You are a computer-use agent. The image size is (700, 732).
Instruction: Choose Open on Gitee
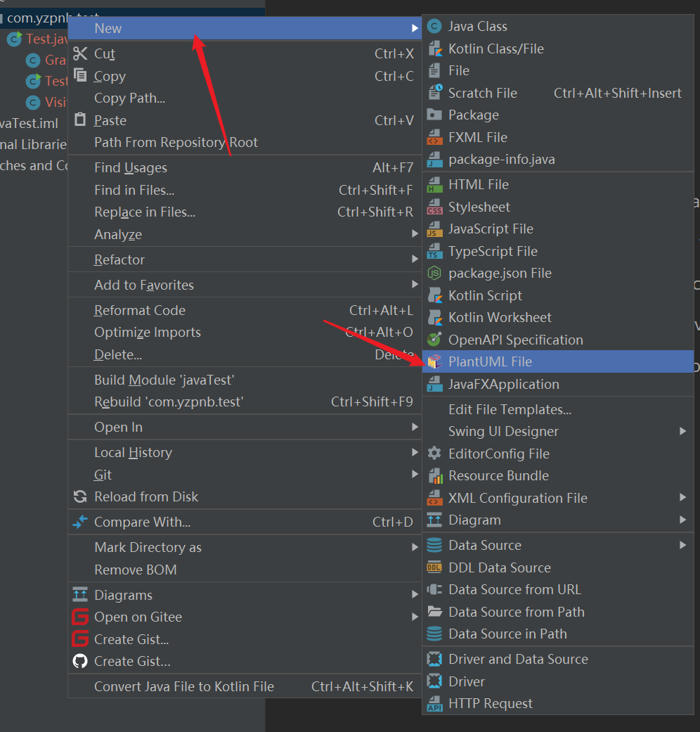(x=245, y=617)
